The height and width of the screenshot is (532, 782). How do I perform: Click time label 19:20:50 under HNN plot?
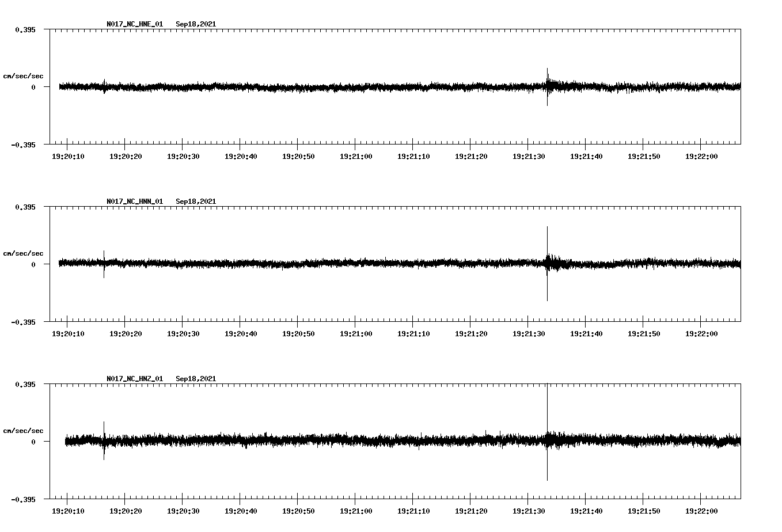pos(298,334)
